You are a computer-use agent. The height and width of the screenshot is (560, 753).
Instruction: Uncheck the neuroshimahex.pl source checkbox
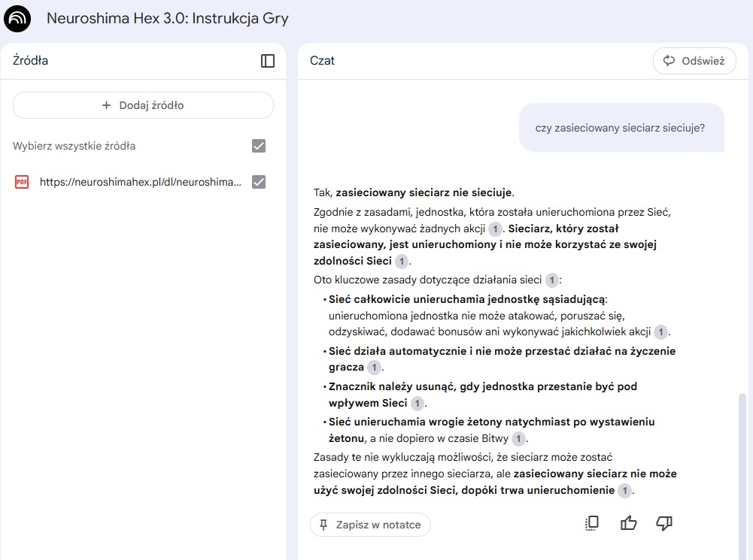click(259, 182)
